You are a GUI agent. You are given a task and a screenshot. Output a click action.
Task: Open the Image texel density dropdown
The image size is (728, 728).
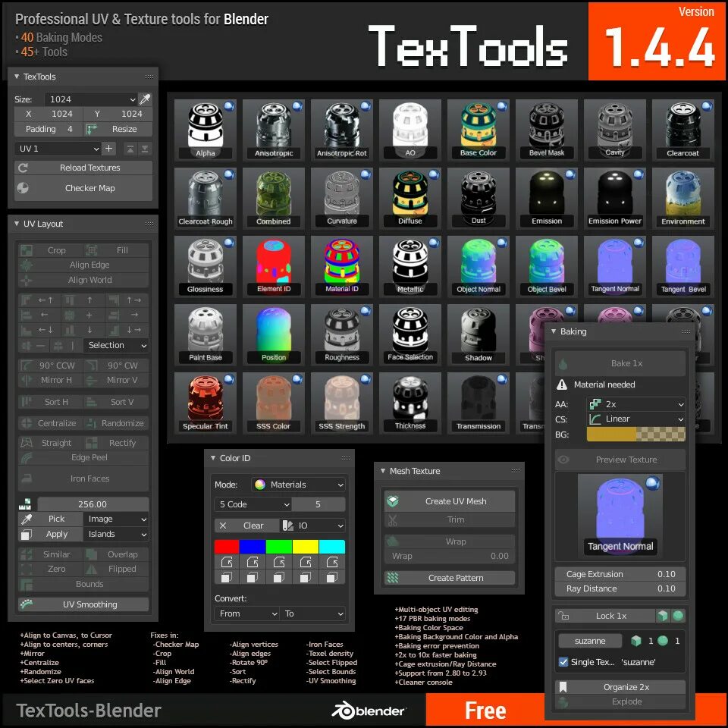point(116,519)
